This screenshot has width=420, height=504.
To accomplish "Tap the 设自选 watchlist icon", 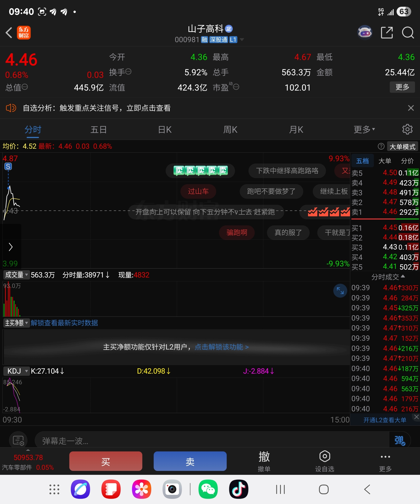I will [x=325, y=461].
